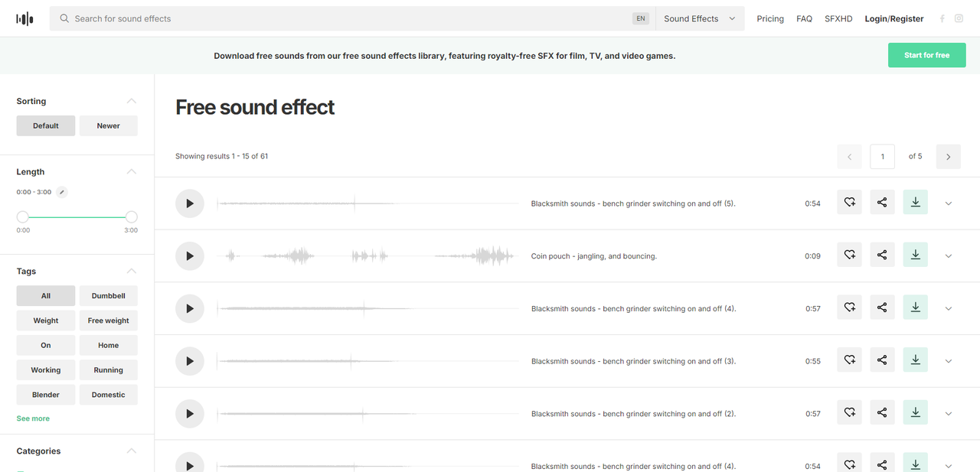This screenshot has width=980, height=472.
Task: Select the Newer sorting option
Action: tap(109, 125)
